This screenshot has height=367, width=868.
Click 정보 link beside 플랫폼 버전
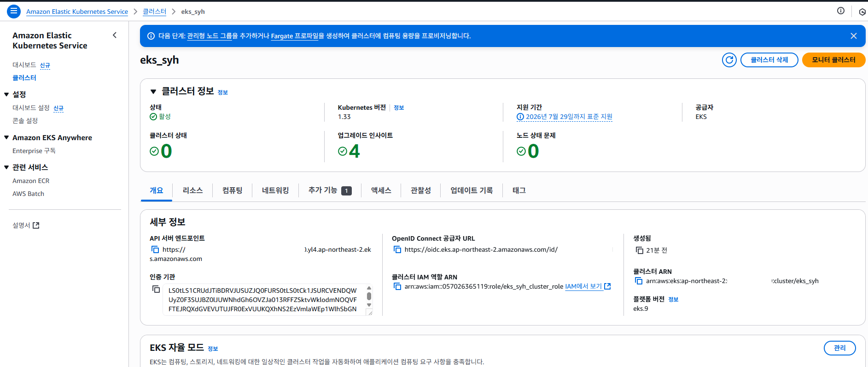[674, 299]
